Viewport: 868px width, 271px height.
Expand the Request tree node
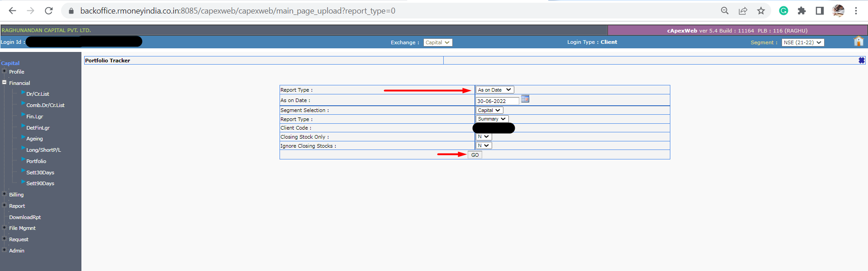5,238
